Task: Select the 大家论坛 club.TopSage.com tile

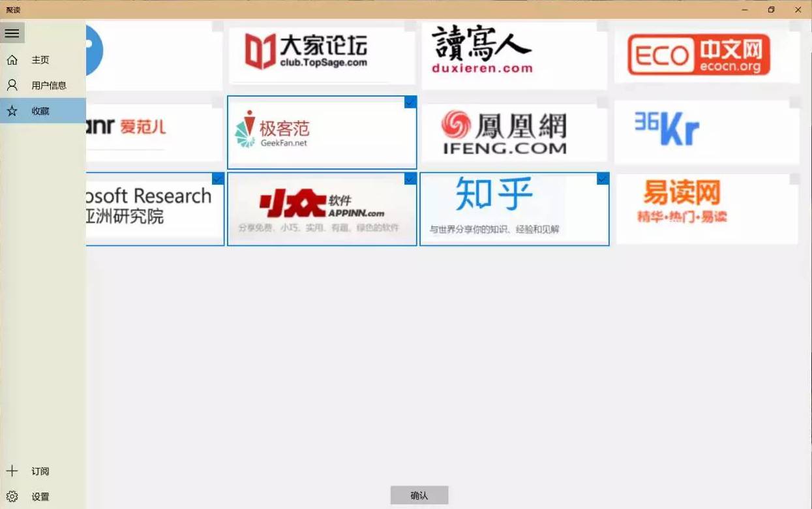Action: [x=322, y=55]
